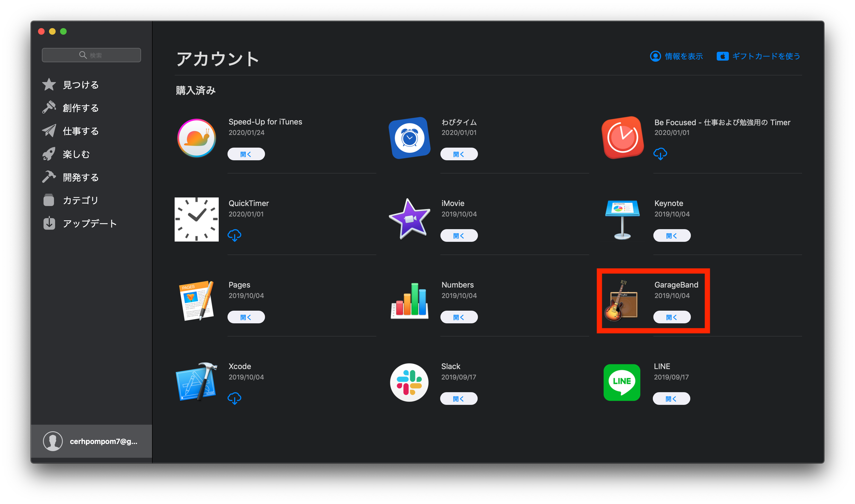
Task: Click the category stack icon beside カテゴリ
Action: 49,200
